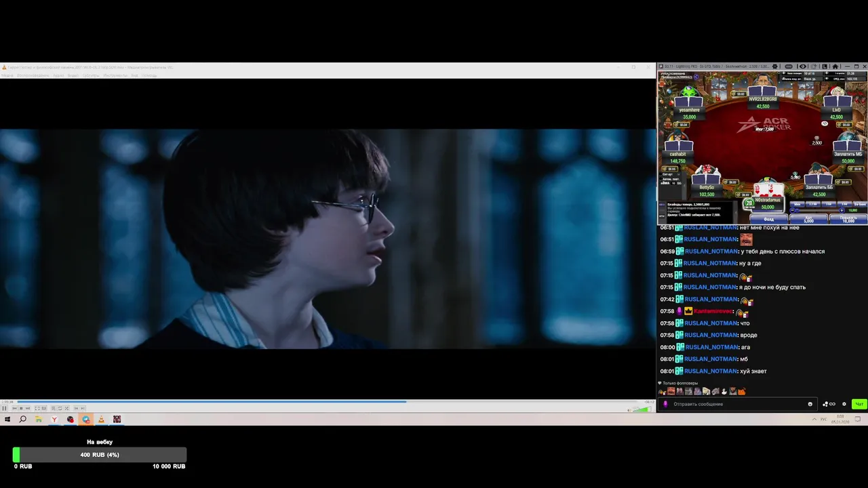Click the bet amount field showing 10,000
868x488 pixels.
point(853,210)
